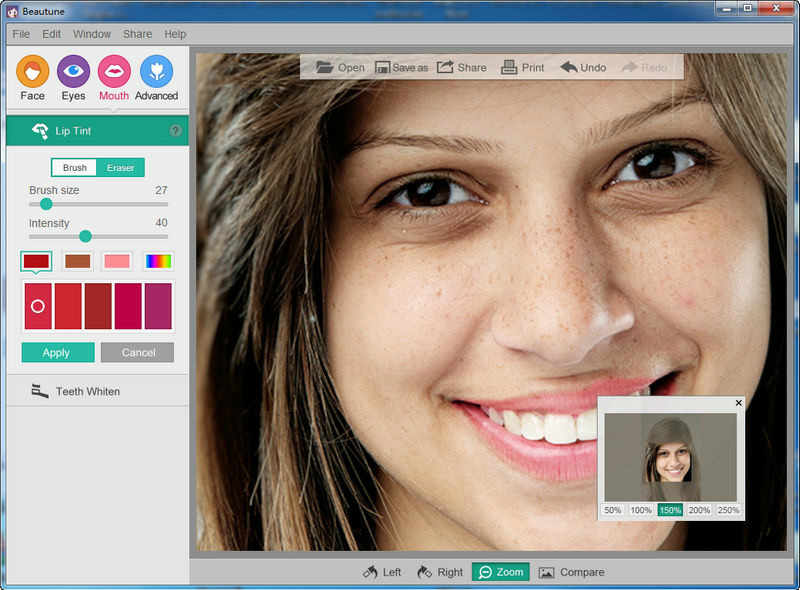800x590 pixels.
Task: Open the rainbow custom color picker
Action: pos(158,261)
